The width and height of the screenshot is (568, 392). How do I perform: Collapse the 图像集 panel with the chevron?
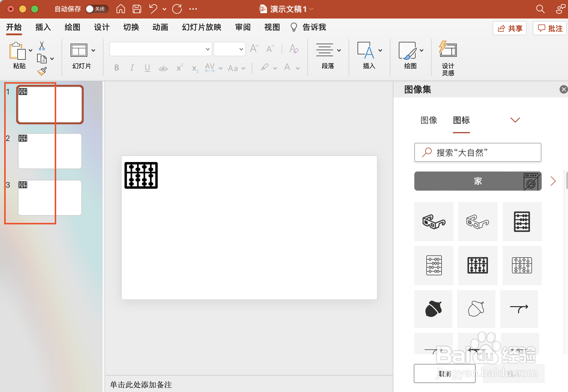point(515,120)
